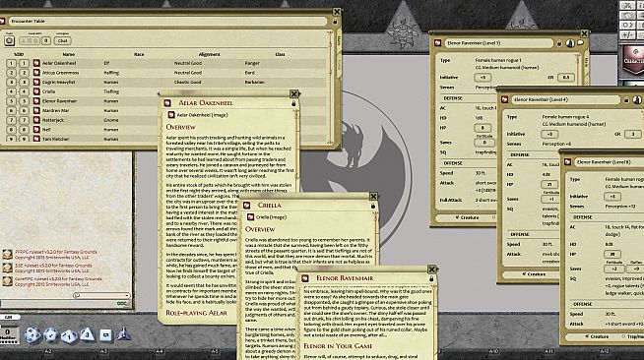Switch to Main side tab of Level 1 sheet
Screen dimensions: 644x360
coord(586,62)
